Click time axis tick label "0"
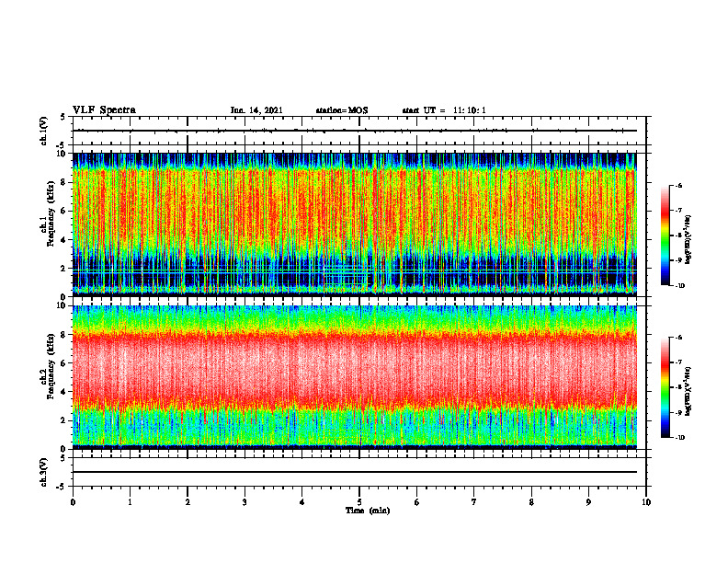The height and width of the screenshot is (563, 728). (x=73, y=502)
